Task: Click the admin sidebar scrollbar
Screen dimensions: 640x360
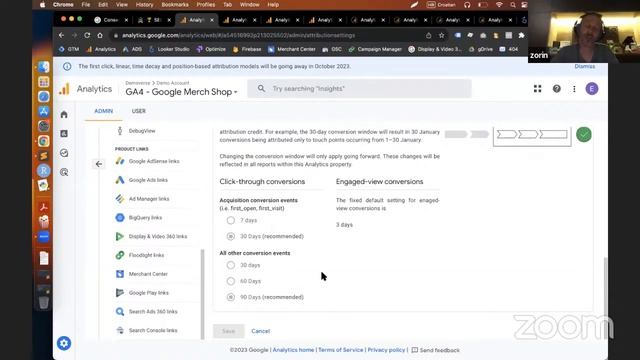Action: click(202, 294)
